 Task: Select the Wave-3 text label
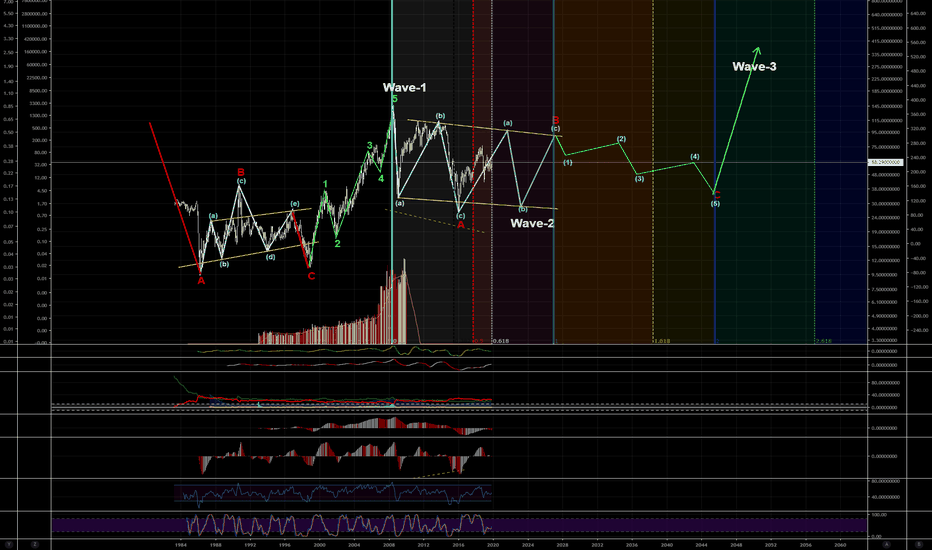[754, 67]
